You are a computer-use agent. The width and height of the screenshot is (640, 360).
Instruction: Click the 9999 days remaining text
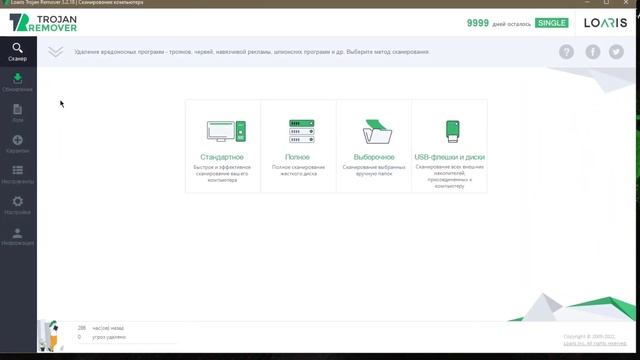pyautogui.click(x=498, y=23)
